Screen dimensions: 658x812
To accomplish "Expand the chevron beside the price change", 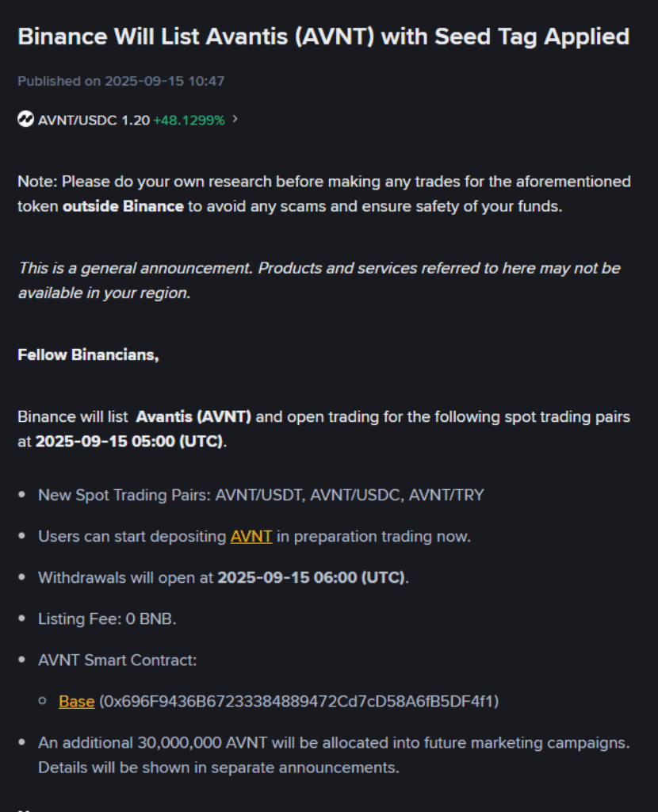I will (235, 119).
